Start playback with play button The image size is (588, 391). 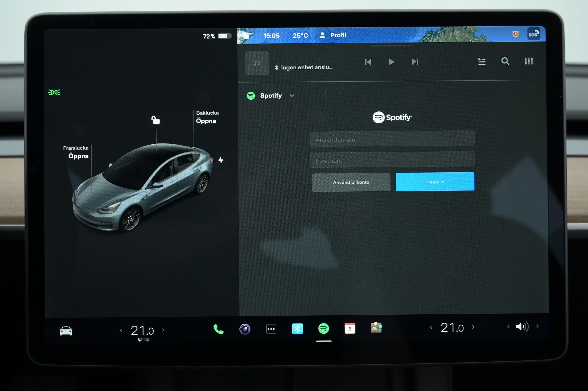point(391,62)
